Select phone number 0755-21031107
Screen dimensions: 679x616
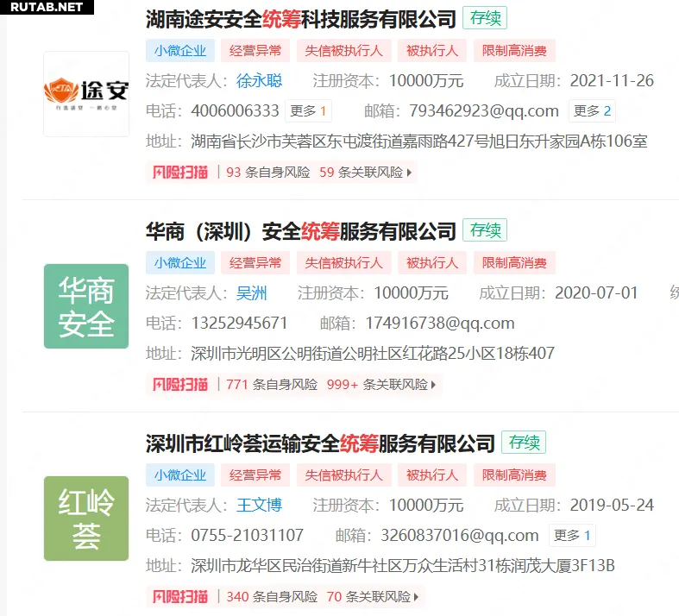[x=248, y=536]
